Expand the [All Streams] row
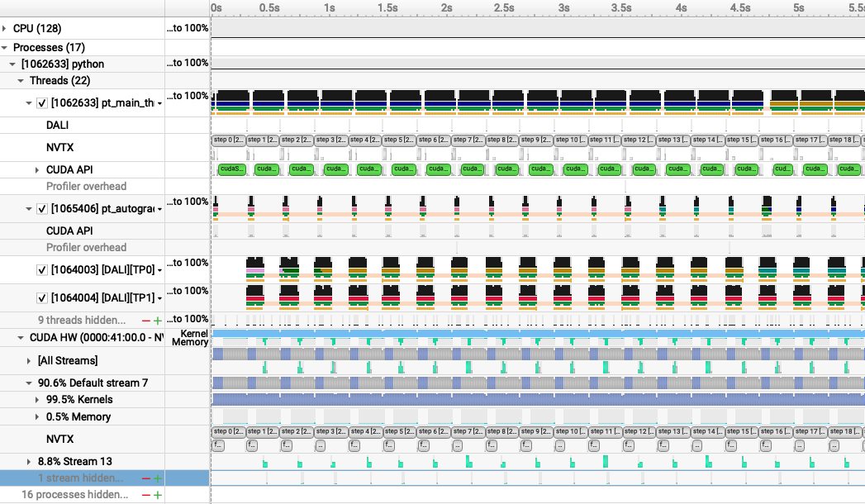The image size is (865, 504). pyautogui.click(x=29, y=360)
